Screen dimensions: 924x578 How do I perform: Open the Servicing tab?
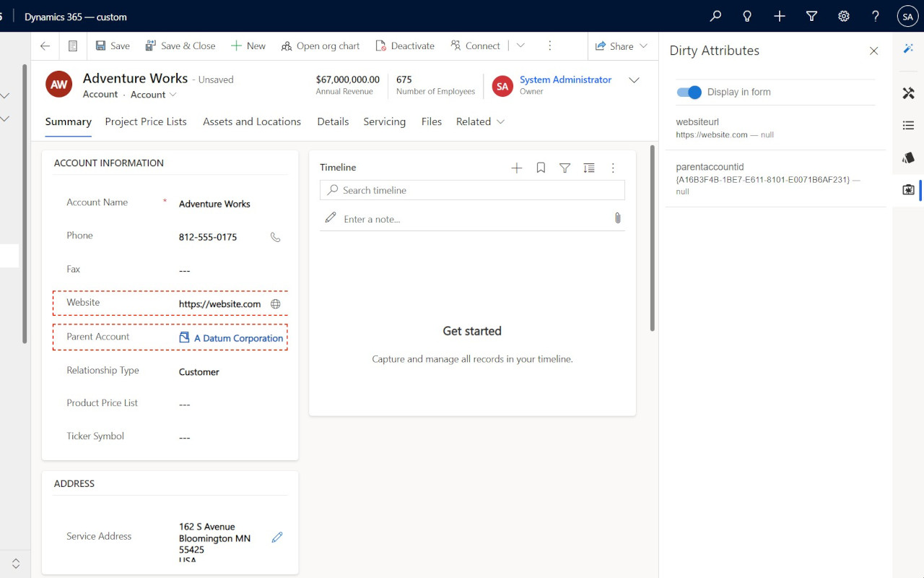coord(384,121)
